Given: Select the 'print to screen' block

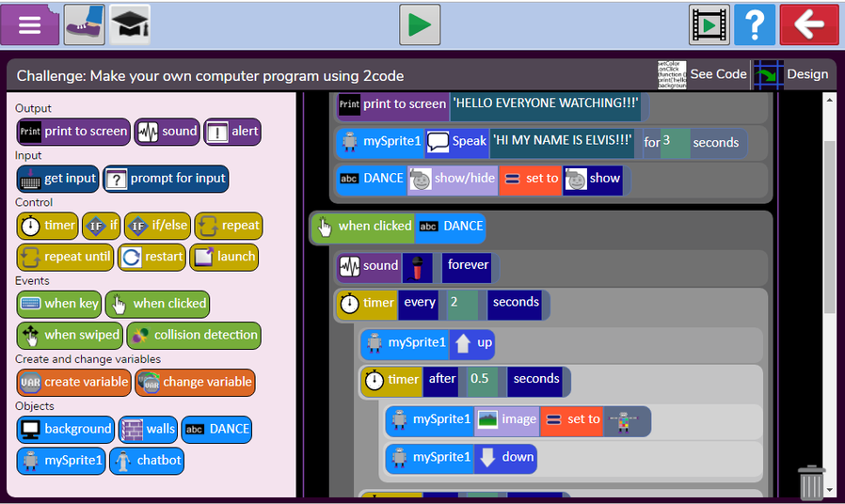Looking at the screenshot, I should 73,132.
